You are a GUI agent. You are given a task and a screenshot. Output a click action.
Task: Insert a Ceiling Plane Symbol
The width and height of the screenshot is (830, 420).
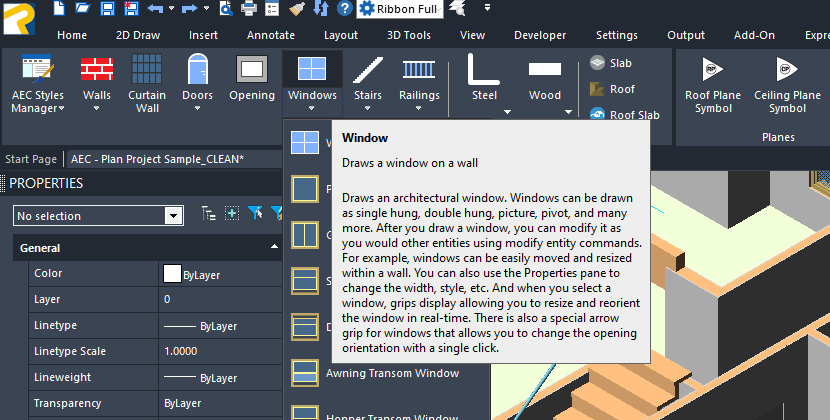click(787, 83)
